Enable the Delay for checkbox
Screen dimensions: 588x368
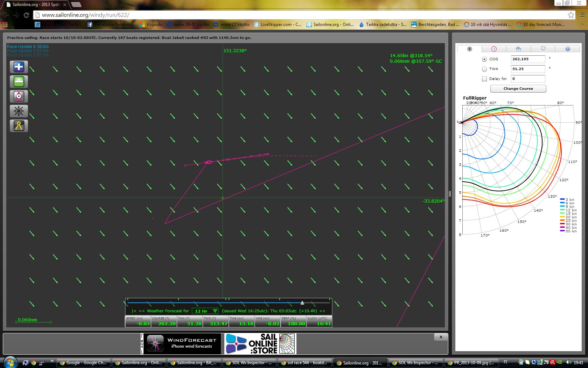pos(484,79)
